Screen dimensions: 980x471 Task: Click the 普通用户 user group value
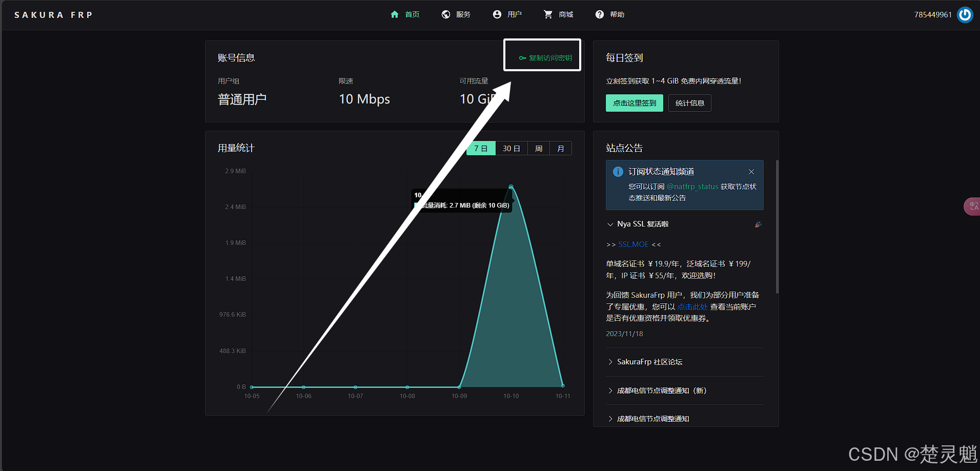tap(242, 99)
